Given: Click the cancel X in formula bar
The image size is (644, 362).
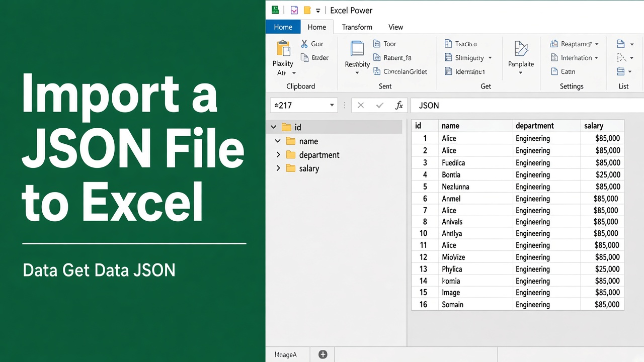Looking at the screenshot, I should pos(361,106).
